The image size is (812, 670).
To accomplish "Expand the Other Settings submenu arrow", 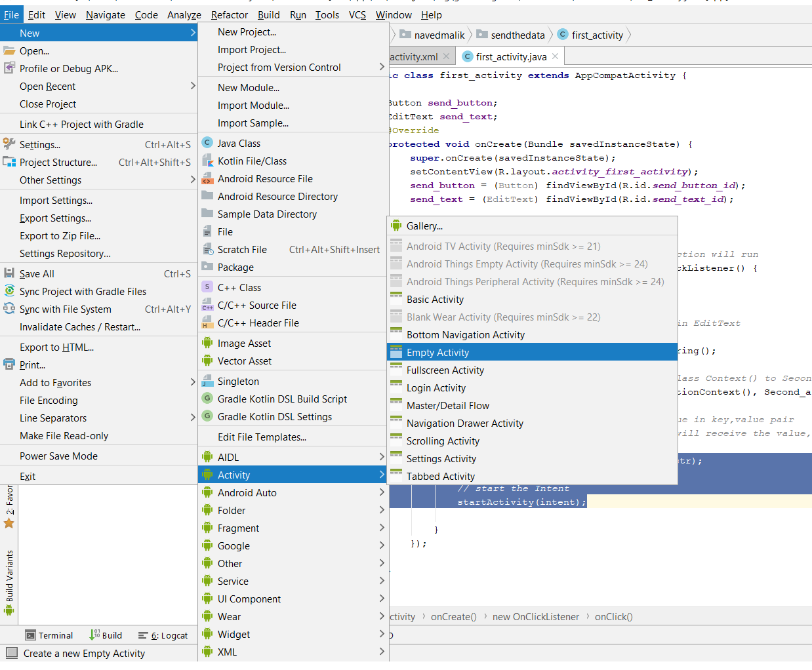I will tap(192, 180).
